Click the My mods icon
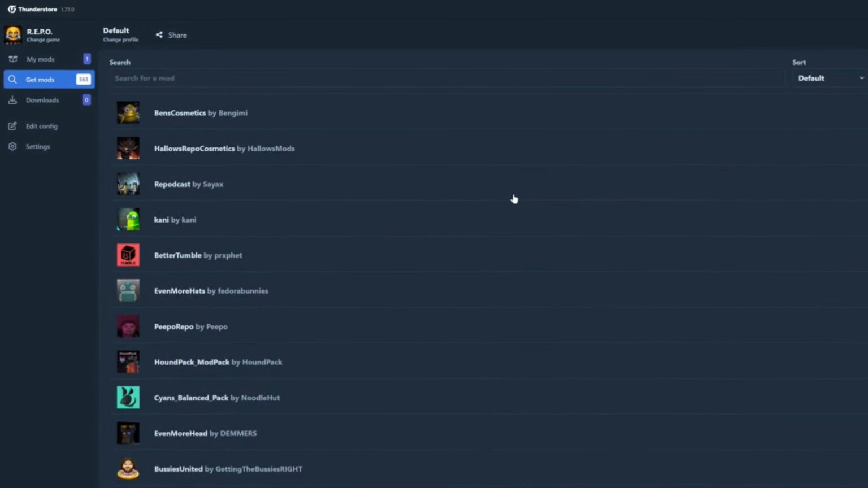 [12, 59]
